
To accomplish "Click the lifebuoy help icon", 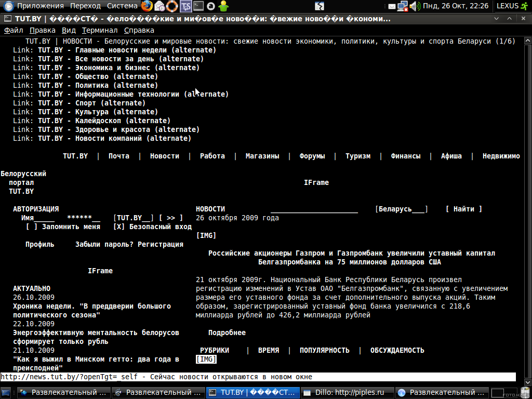I will coord(172,6).
